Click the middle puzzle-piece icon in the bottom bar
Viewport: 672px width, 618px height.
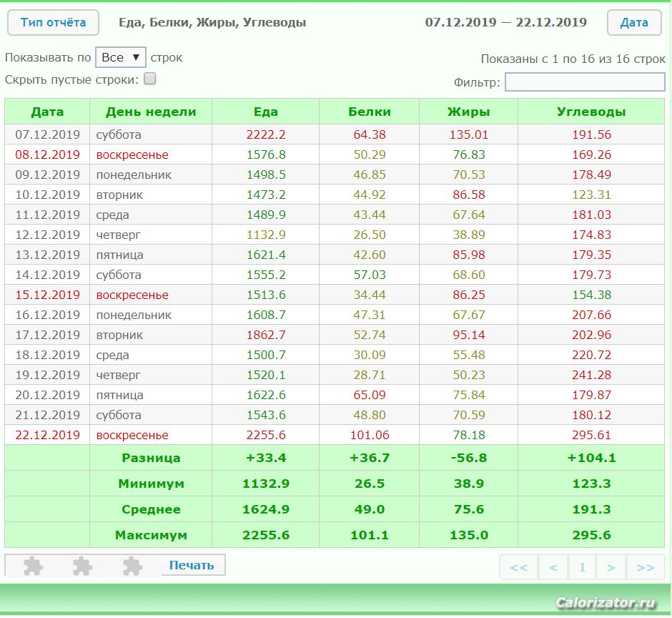83,566
